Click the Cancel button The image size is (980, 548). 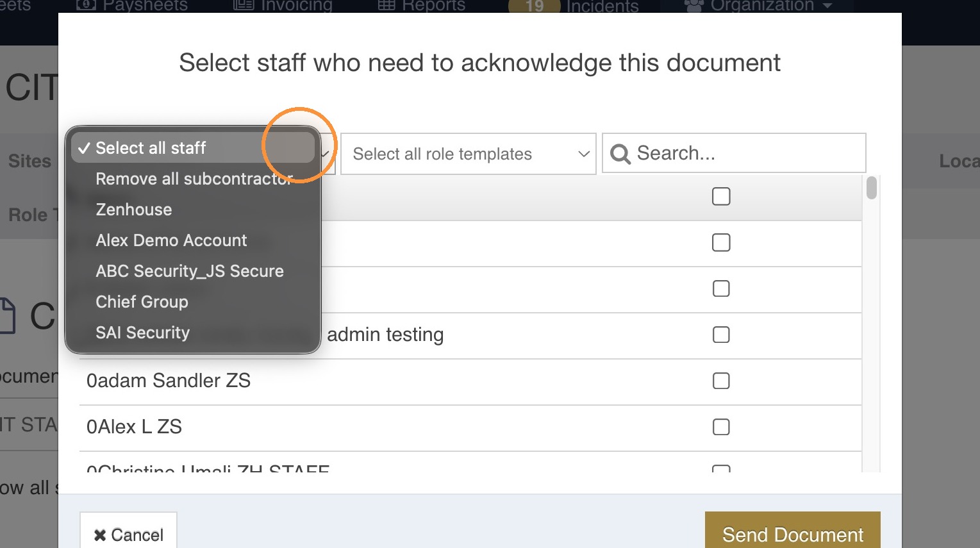tap(128, 531)
